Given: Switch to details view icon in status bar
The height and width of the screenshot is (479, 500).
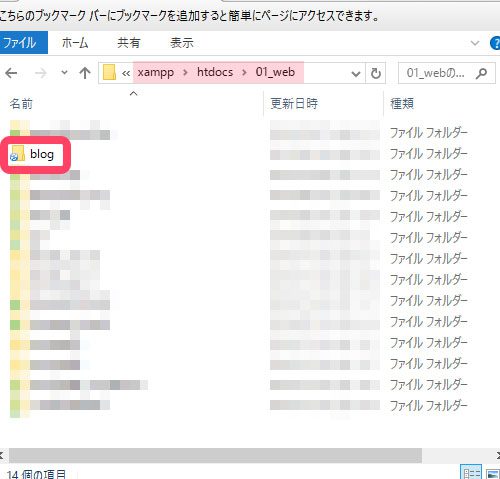Looking at the screenshot, I should click(x=471, y=473).
